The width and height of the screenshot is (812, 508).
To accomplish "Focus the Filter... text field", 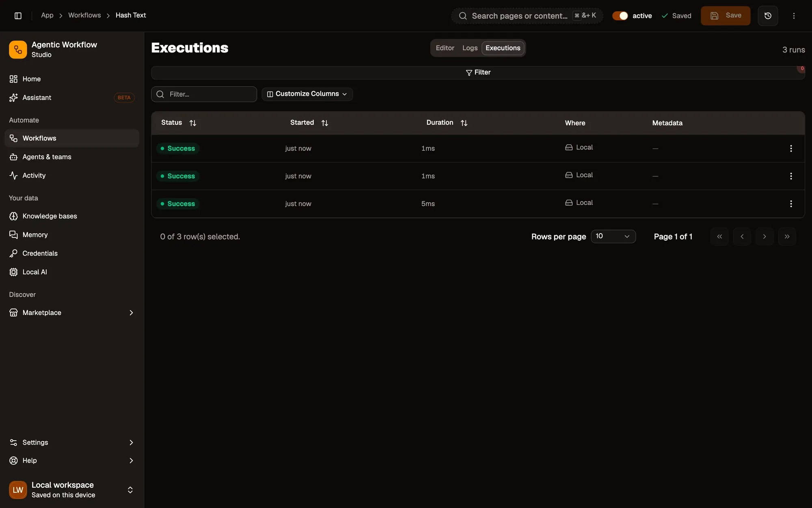I will point(204,94).
